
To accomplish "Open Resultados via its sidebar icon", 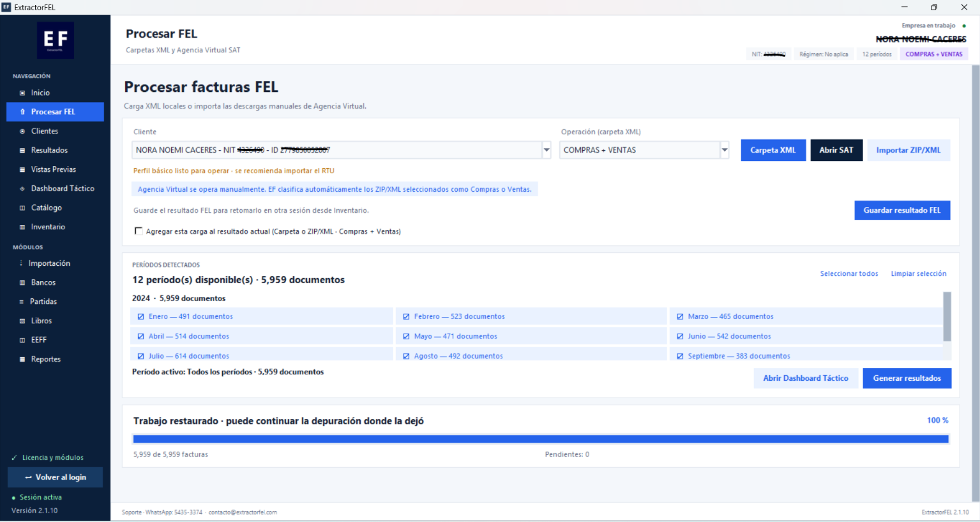I will pyautogui.click(x=22, y=150).
